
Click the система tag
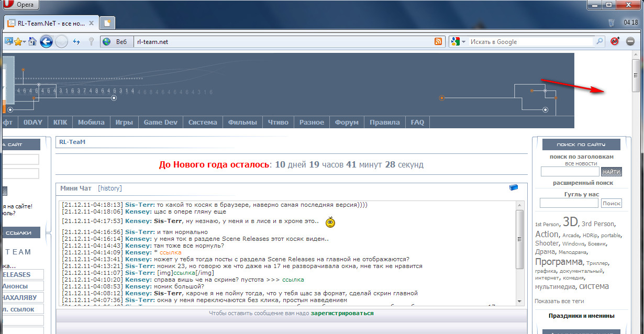(x=594, y=286)
